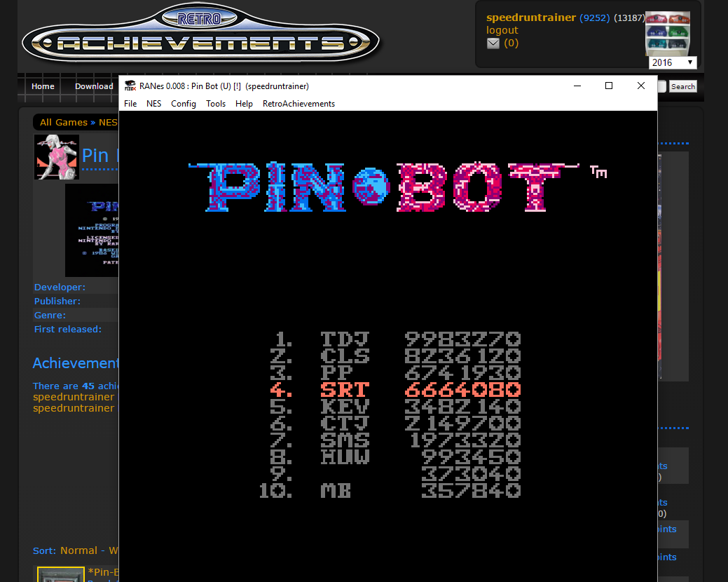Viewport: 728px width, 582px height.
Task: Open the speedruntrainer profile link in header
Action: tap(530, 18)
